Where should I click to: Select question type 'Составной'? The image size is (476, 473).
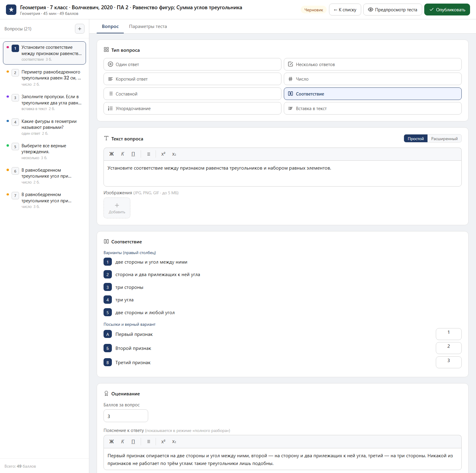[x=192, y=94]
